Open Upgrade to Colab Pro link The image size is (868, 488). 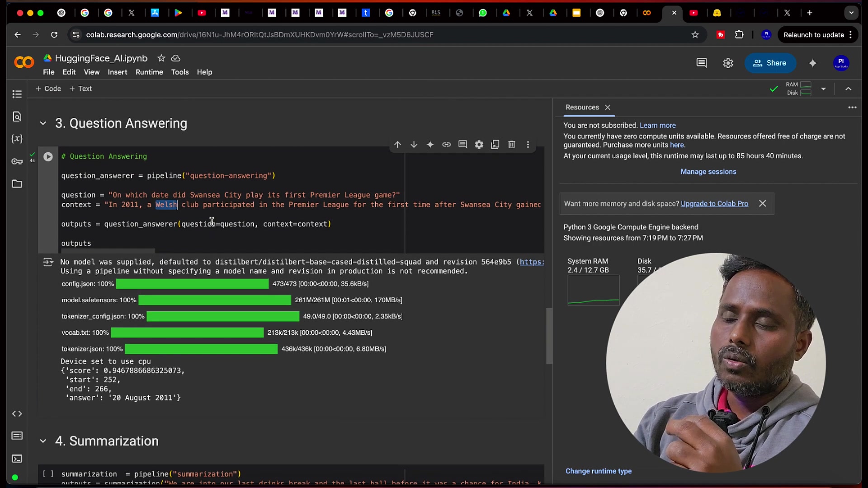pyautogui.click(x=714, y=204)
